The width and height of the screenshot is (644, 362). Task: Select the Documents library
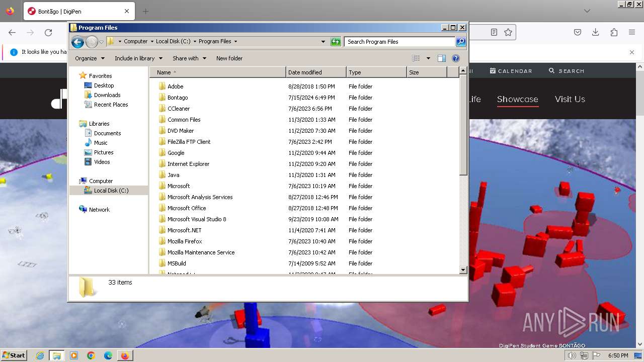point(107,133)
